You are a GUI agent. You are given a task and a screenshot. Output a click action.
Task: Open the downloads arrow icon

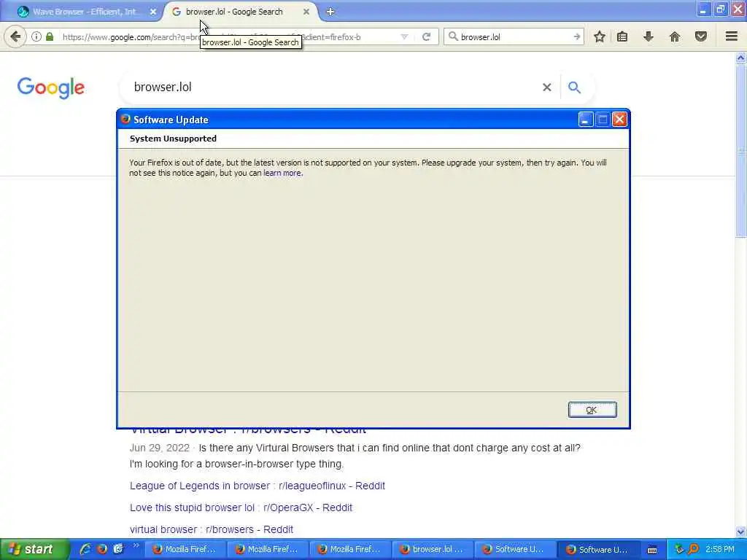(x=649, y=36)
